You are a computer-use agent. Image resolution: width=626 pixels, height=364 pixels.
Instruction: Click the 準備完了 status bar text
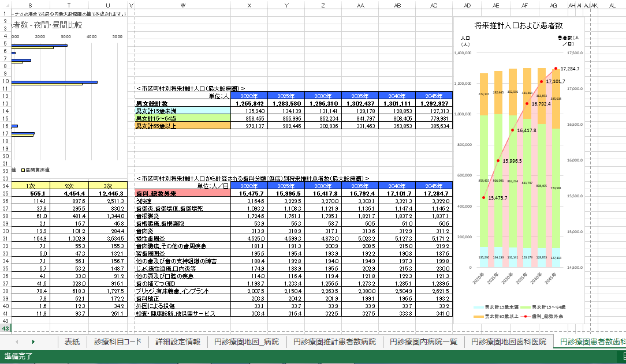tap(18, 357)
